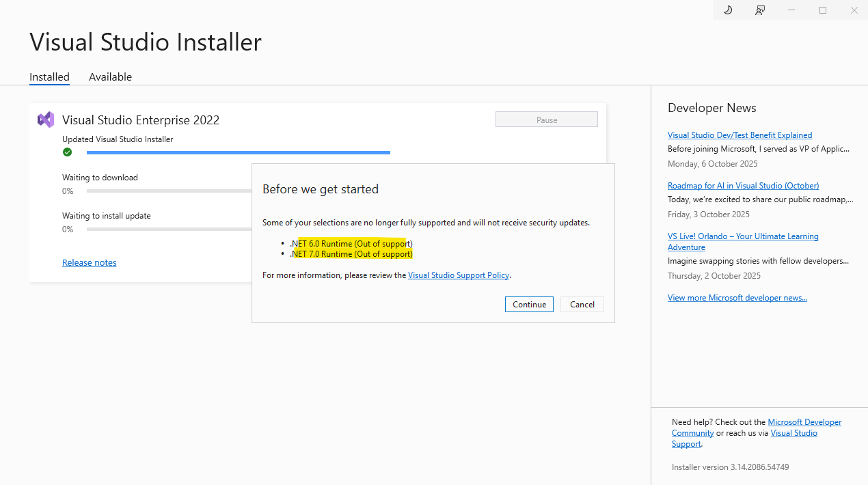Close the Visual Studio Installer window
868x485 pixels.
tap(854, 10)
